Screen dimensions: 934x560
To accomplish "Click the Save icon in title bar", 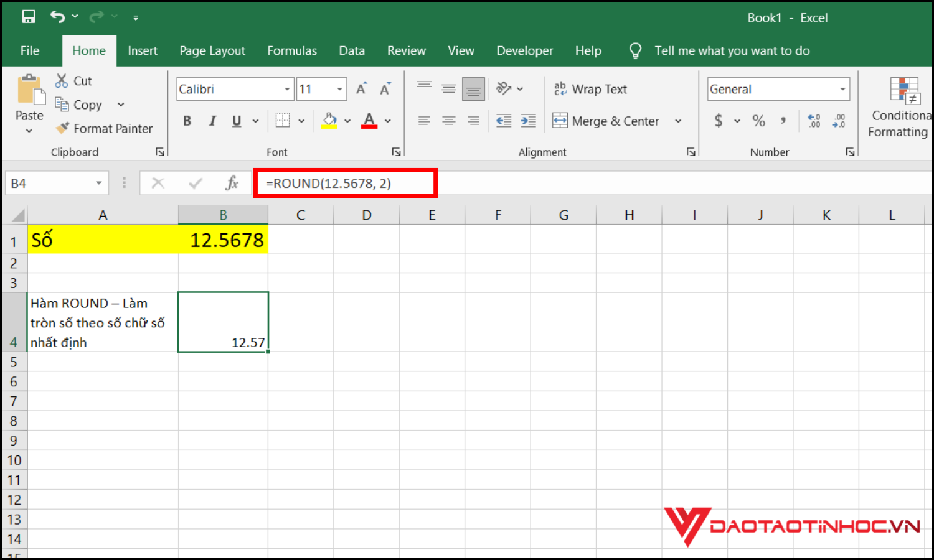I will tap(29, 17).
